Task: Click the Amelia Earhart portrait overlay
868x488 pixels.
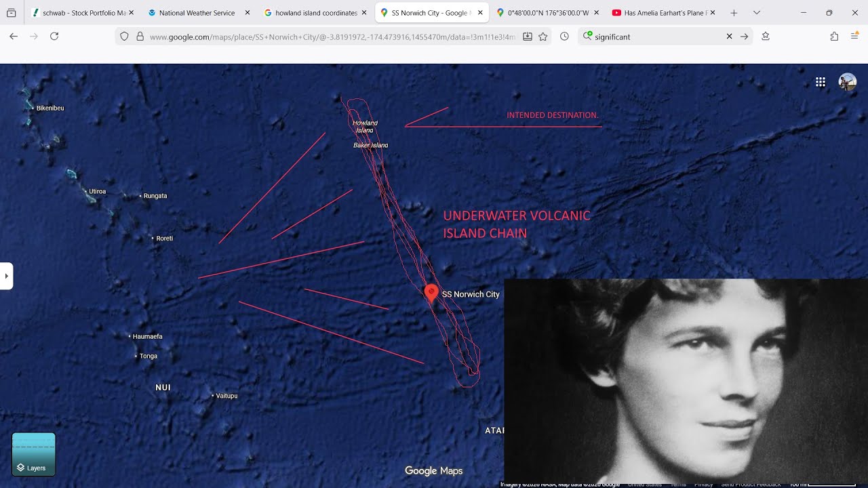Action: [x=686, y=380]
